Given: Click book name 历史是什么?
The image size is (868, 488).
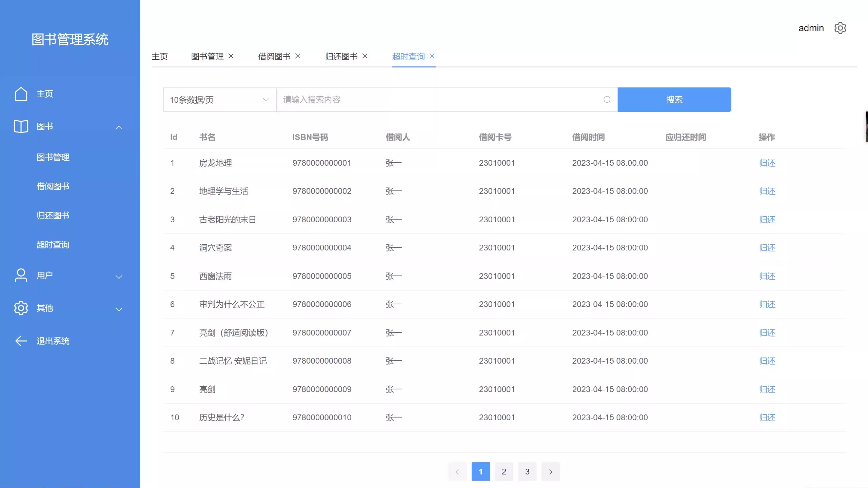Looking at the screenshot, I should click(x=222, y=418).
